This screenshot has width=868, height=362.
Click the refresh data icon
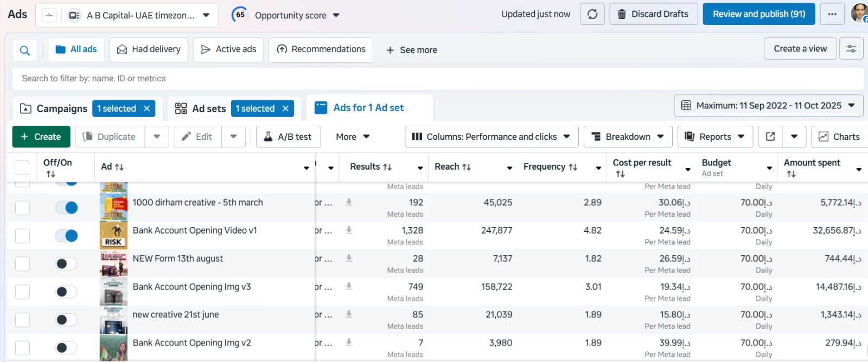coord(592,14)
